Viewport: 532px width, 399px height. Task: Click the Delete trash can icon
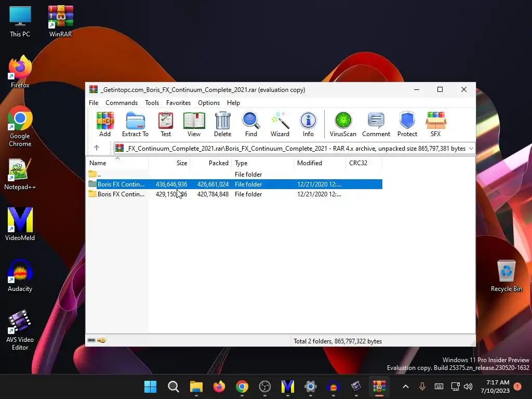point(222,124)
